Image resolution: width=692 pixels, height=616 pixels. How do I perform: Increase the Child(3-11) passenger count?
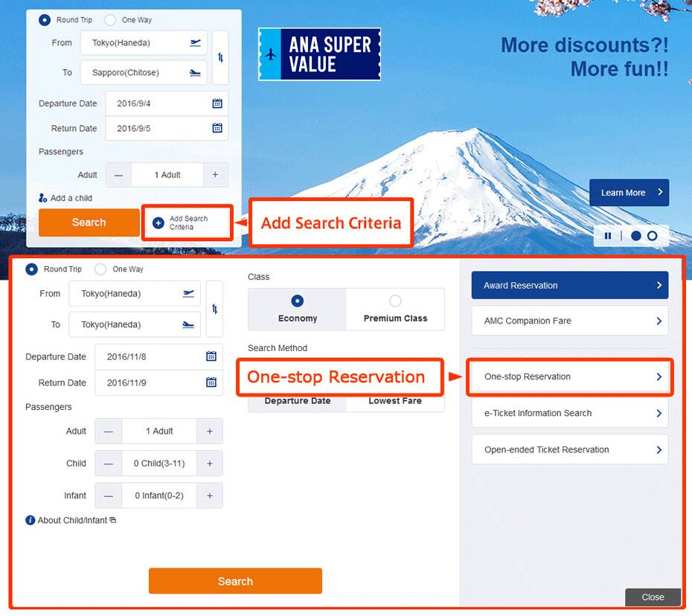210,463
